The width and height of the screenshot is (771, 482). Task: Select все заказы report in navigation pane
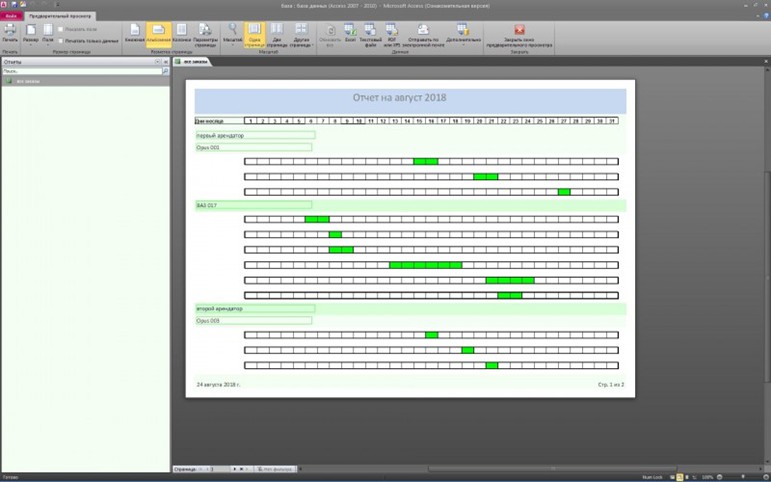tap(85, 81)
